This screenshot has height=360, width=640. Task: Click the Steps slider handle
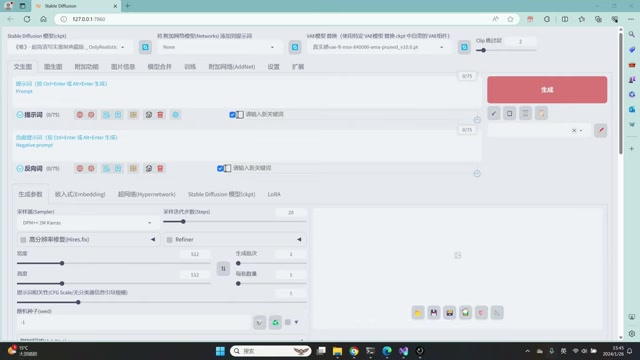183,222
